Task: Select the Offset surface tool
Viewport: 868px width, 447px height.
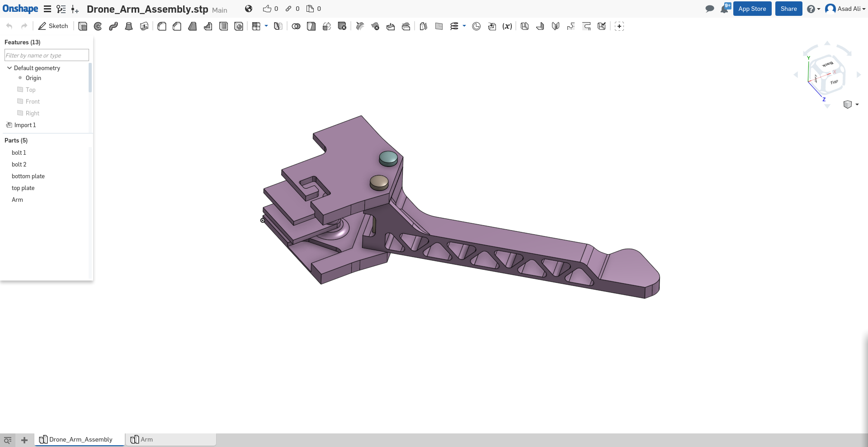Action: [x=423, y=26]
